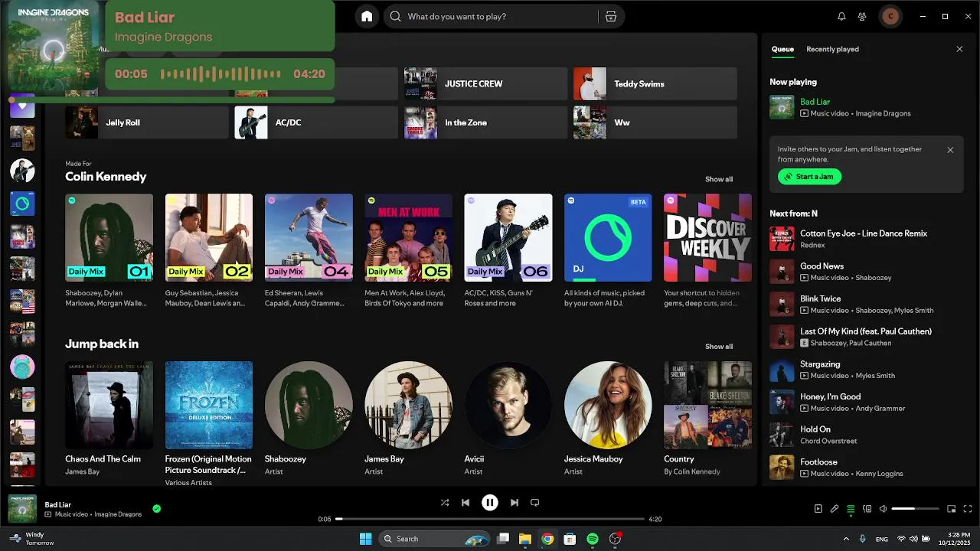
Task: Open Spotify from the Windows taskbar
Action: point(593,539)
